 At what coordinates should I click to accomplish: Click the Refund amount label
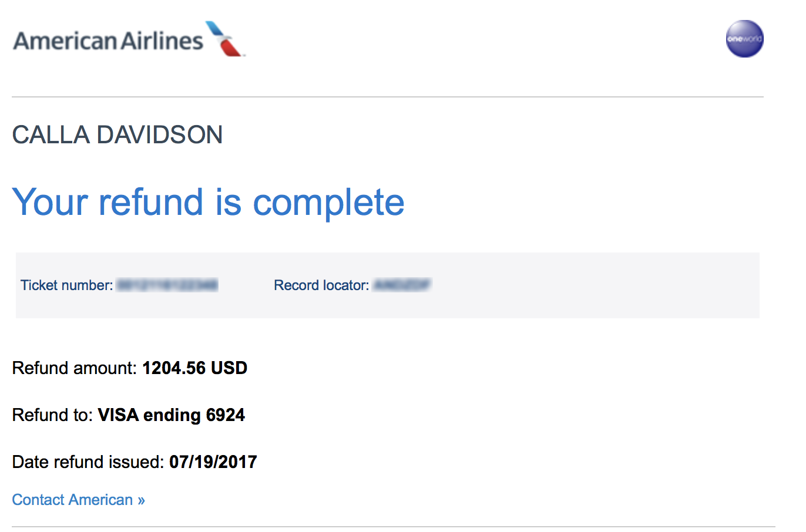pos(75,368)
